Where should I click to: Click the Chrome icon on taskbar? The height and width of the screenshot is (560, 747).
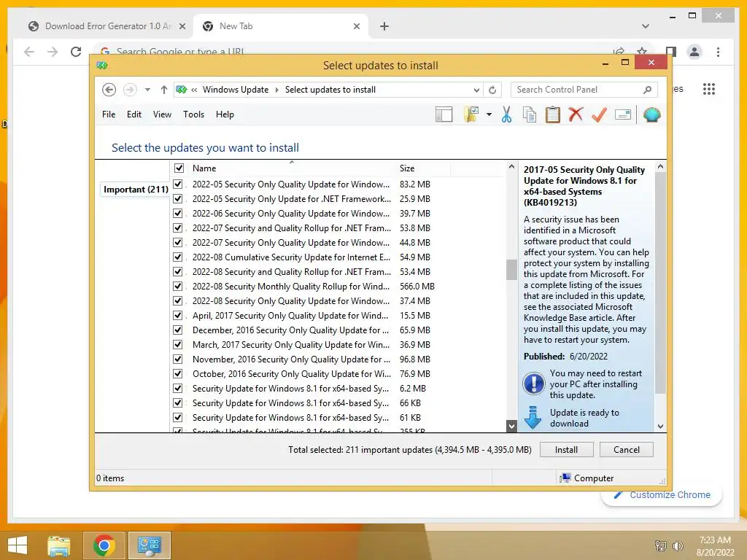click(x=104, y=545)
